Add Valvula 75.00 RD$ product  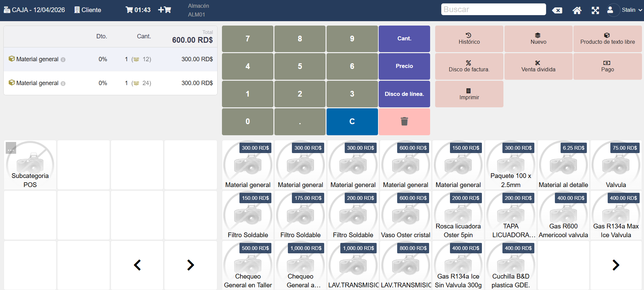coord(616,165)
